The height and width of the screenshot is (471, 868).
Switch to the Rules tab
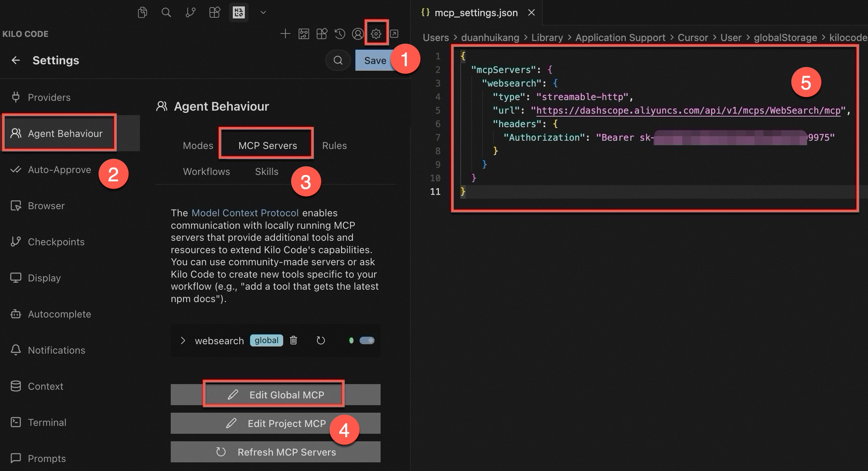334,146
